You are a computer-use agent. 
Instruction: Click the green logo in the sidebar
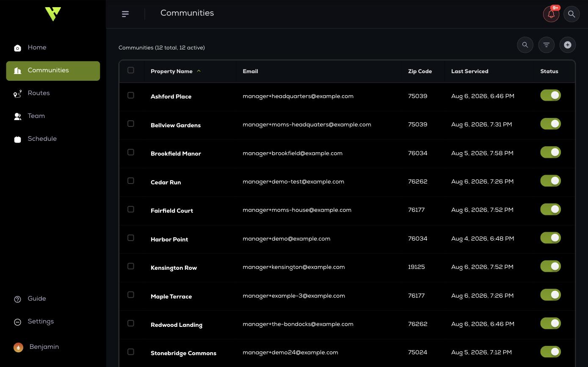53,14
